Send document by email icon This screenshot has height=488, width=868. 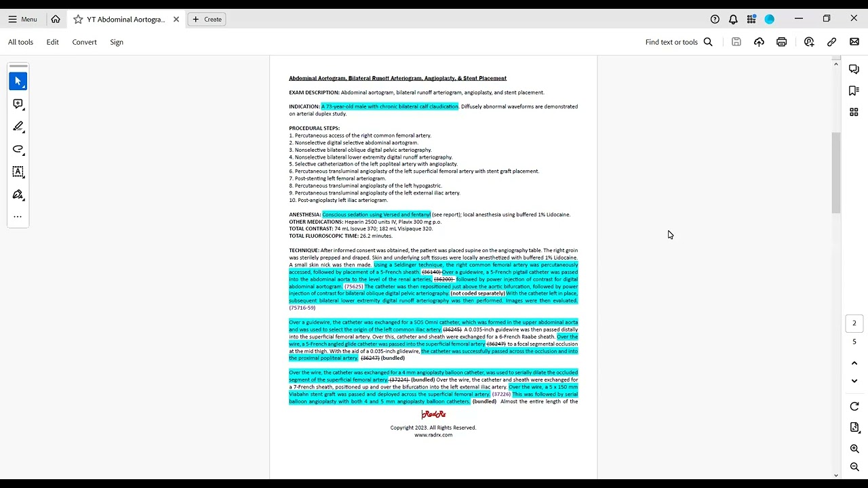(854, 42)
